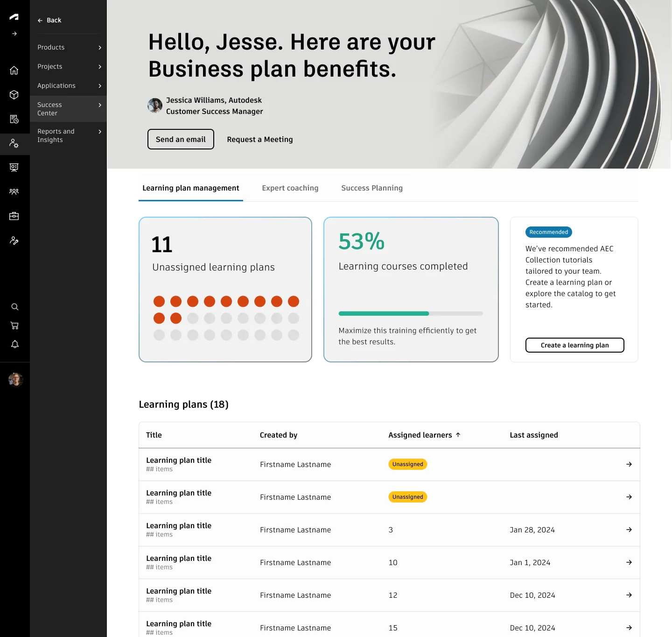The width and height of the screenshot is (672, 637).
Task: Click the 53% Learning courses completed card
Action: (411, 290)
